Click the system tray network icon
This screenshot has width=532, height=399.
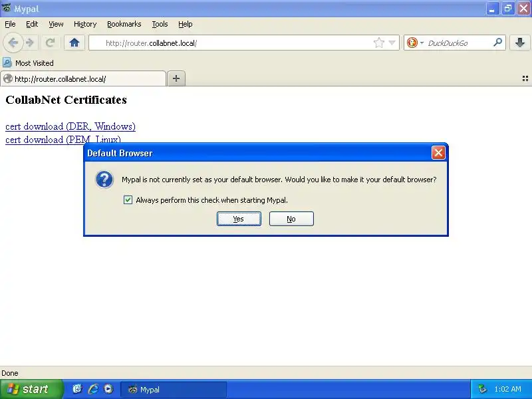(482, 389)
